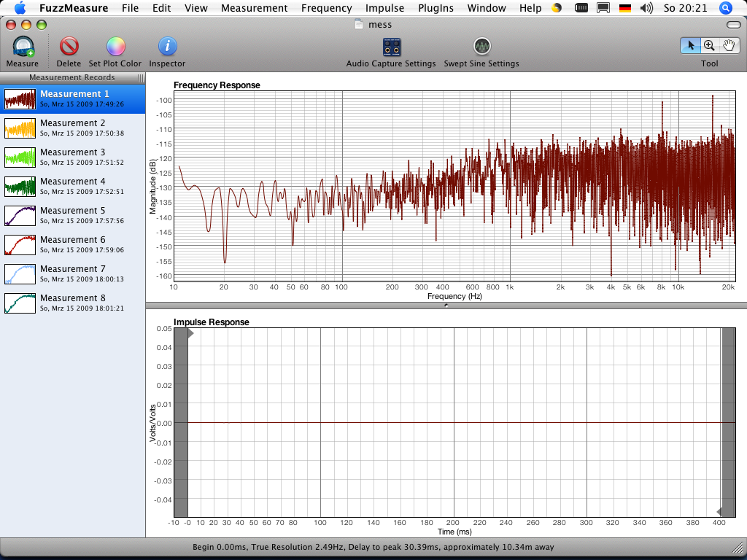Open the Window menu

[487, 8]
